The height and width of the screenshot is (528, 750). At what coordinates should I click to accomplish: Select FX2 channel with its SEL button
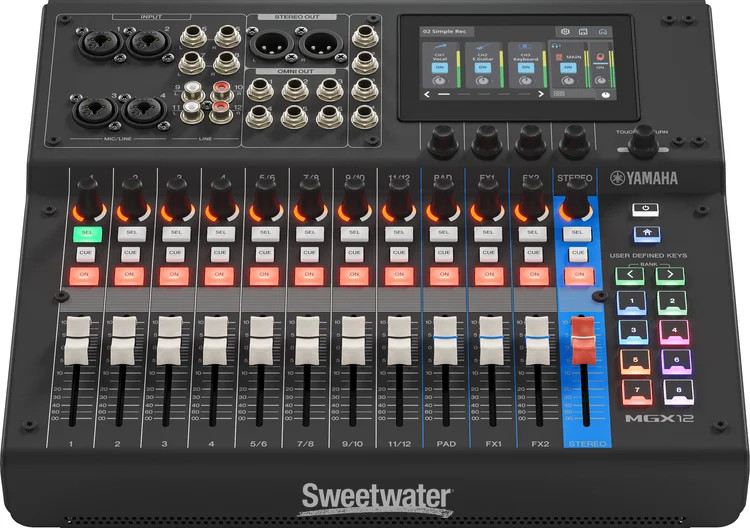pos(532,233)
